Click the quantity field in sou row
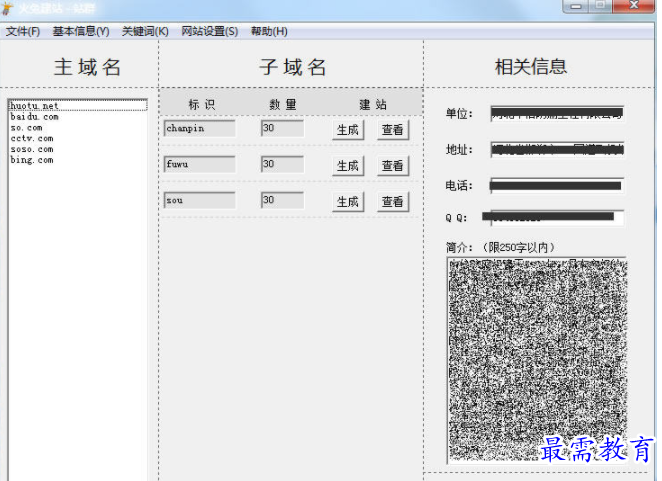The image size is (662, 481). tap(282, 200)
